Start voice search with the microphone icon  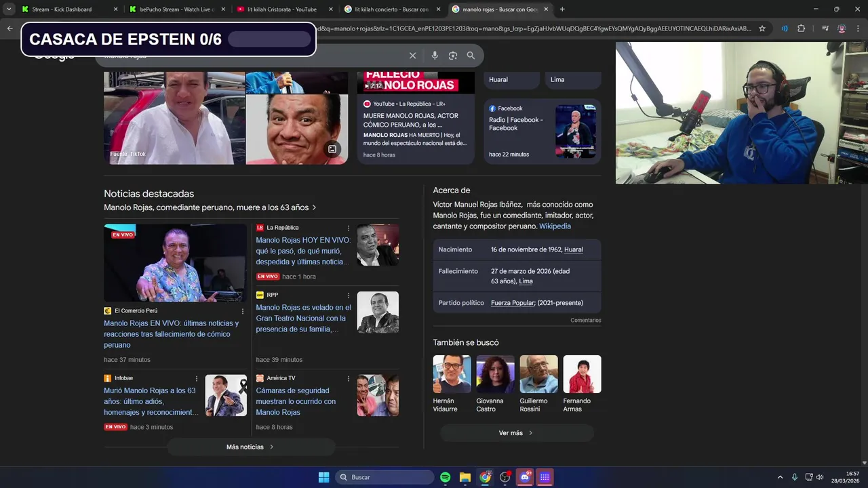point(435,56)
